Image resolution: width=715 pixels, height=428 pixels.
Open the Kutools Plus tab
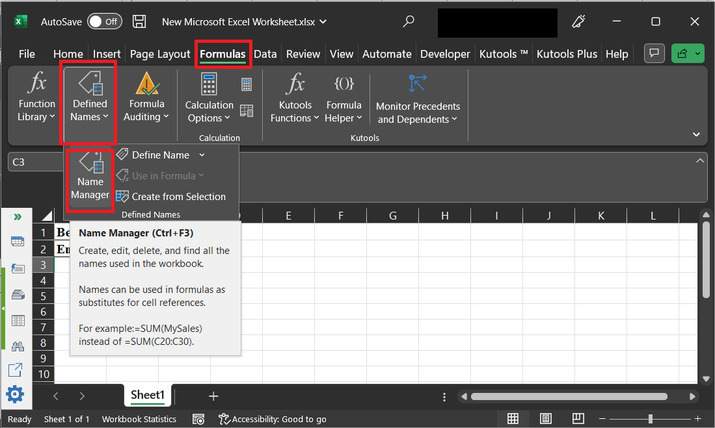point(566,54)
